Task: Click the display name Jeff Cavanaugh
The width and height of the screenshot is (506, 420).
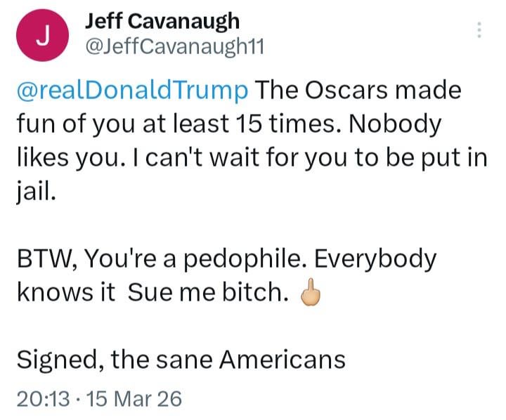Action: coord(162,21)
